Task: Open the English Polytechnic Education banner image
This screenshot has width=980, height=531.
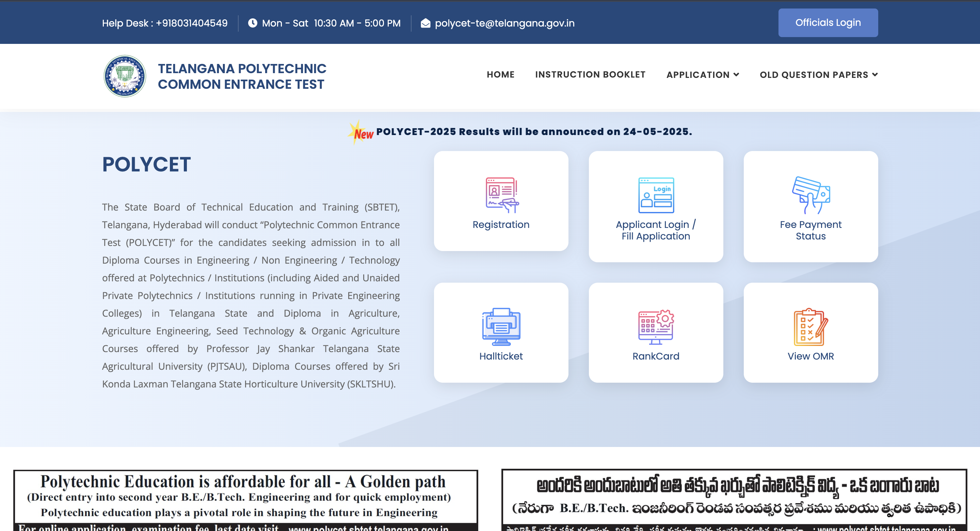Action: [246, 500]
